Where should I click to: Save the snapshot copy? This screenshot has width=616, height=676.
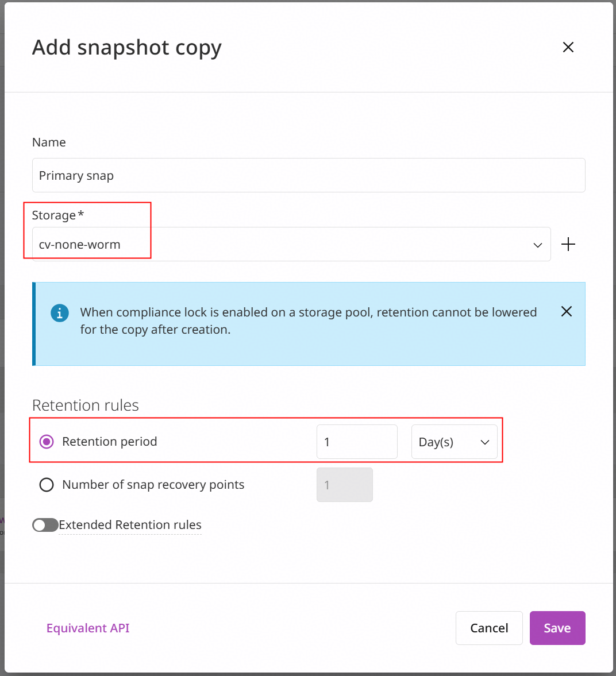coord(557,628)
